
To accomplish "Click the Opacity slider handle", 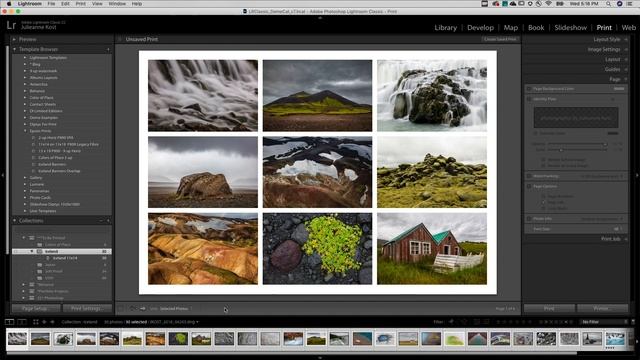I will [604, 144].
